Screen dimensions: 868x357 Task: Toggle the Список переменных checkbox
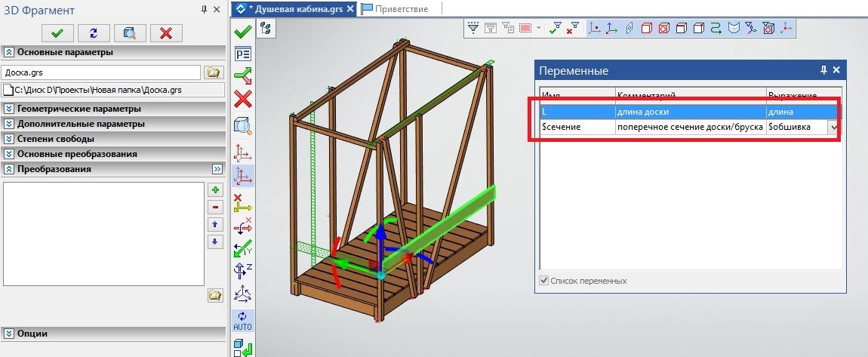544,281
